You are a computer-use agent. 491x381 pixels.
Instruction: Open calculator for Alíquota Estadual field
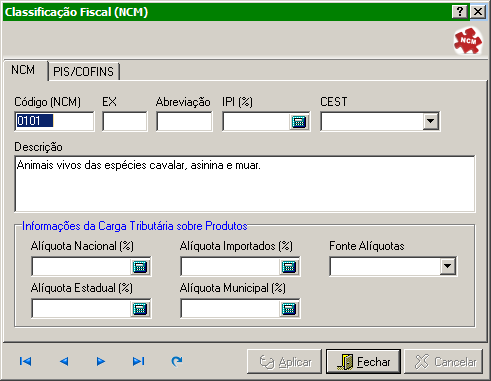click(140, 309)
